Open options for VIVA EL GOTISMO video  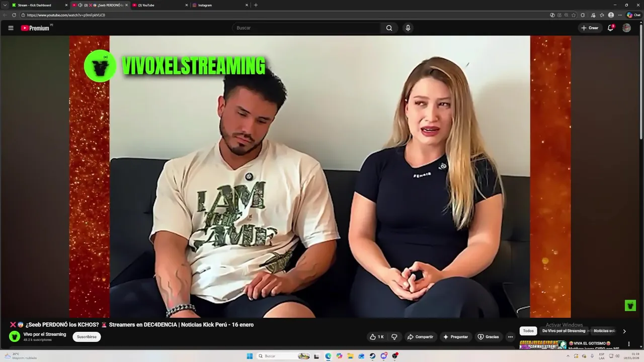pos(629,344)
